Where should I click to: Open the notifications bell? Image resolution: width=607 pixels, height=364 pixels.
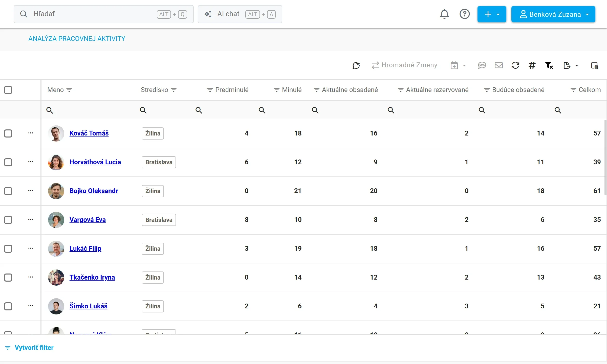click(x=444, y=14)
